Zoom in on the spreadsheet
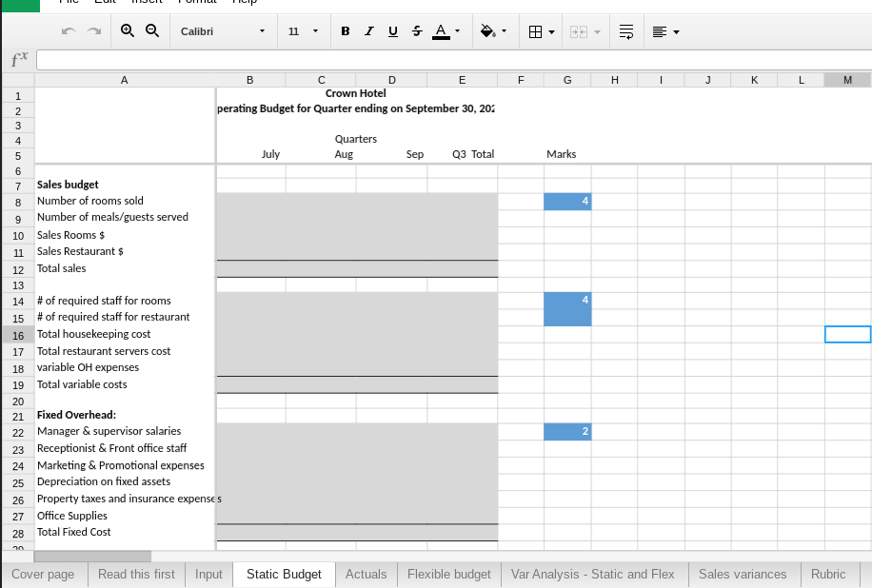Image resolution: width=872 pixels, height=588 pixels. [x=127, y=30]
